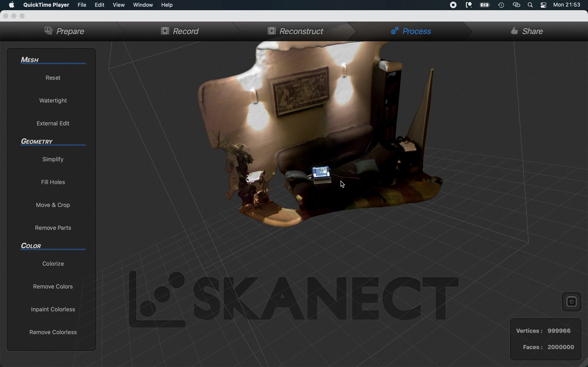588x367 pixels.
Task: Click the Creative Cloud link icon
Action: (516, 5)
